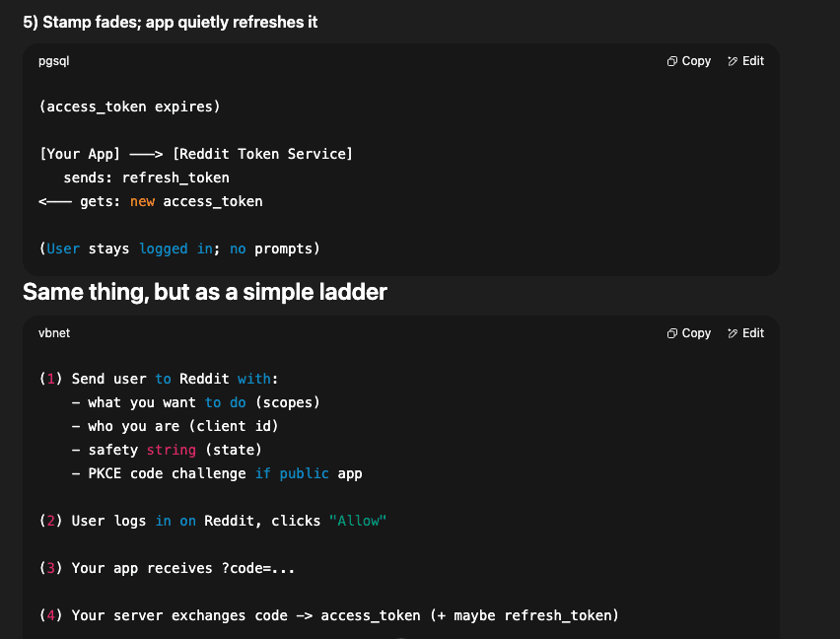The width and height of the screenshot is (840, 639).
Task: Edit the pgsql code block via Edit label
Action: click(752, 61)
